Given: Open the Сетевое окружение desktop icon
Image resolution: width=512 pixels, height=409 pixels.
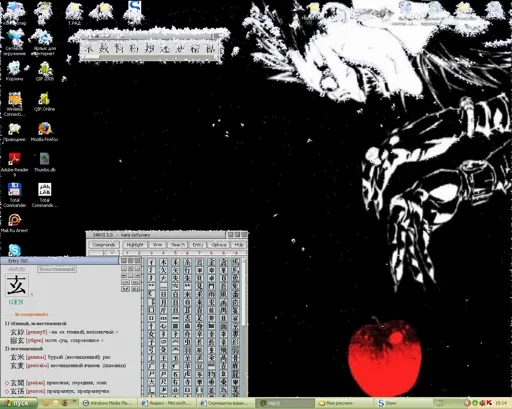Looking at the screenshot, I should pyautogui.click(x=14, y=42).
